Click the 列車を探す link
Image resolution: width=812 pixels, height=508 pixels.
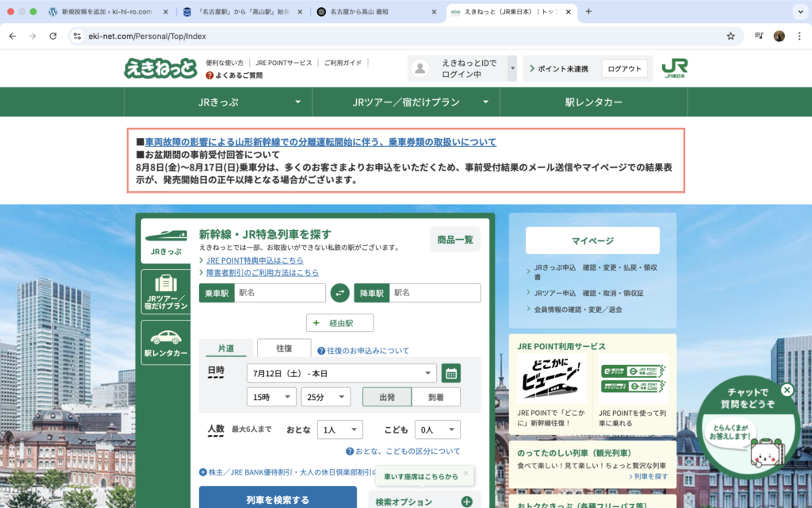650,476
